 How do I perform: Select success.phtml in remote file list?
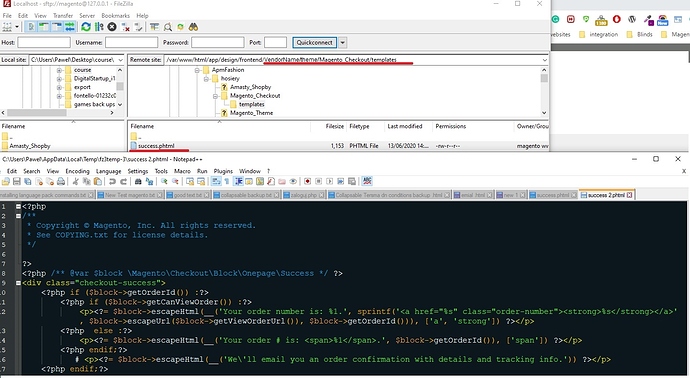(x=156, y=146)
